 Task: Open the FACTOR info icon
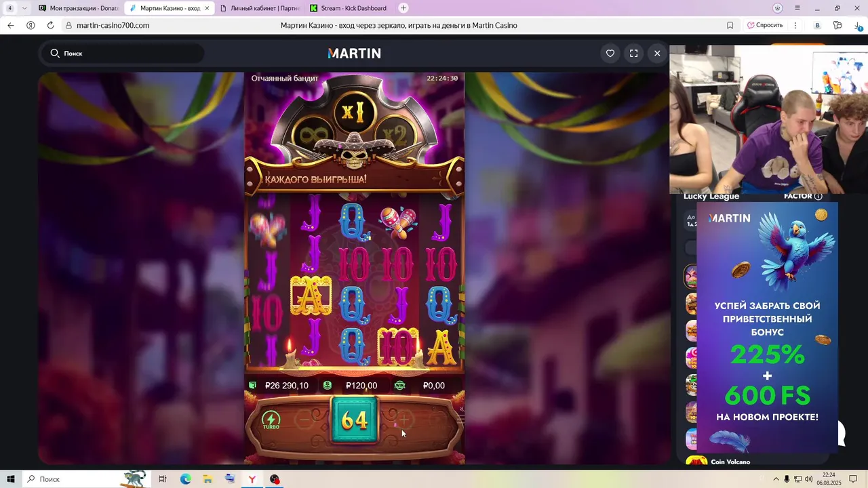pyautogui.click(x=818, y=197)
